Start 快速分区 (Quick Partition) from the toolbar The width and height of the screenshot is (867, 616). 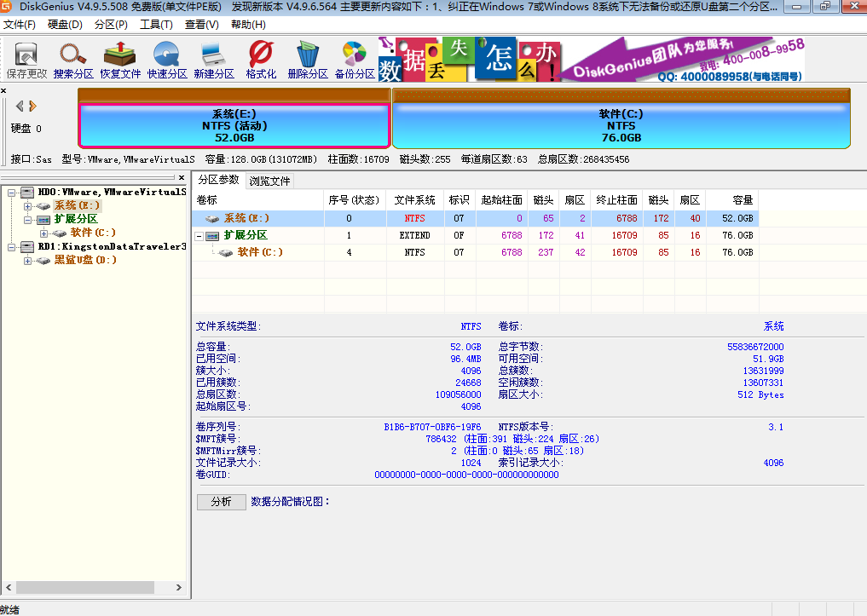[x=166, y=60]
